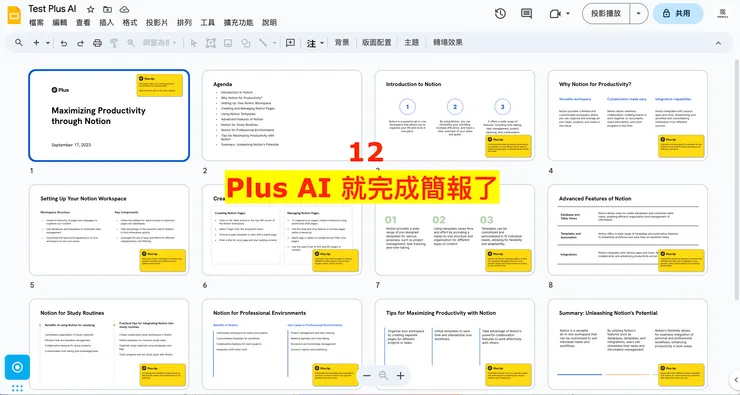Open the 排列 menu

coord(184,23)
